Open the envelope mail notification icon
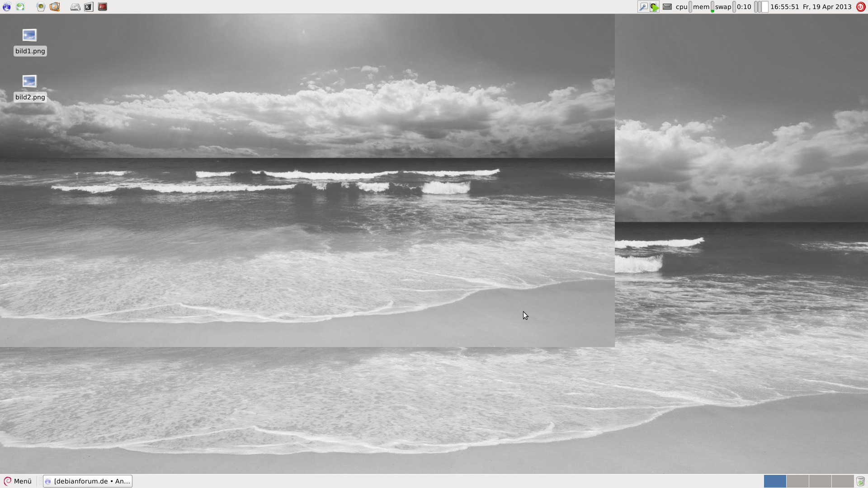The height and width of the screenshot is (488, 868). coord(667,7)
